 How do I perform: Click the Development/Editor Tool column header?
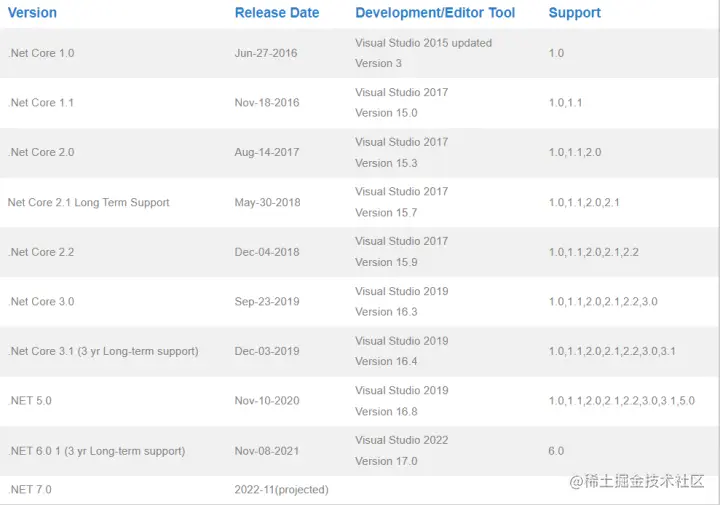pyautogui.click(x=435, y=13)
